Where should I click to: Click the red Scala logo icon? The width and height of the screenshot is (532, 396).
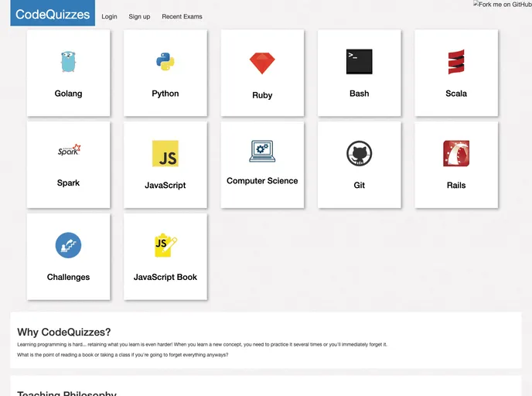click(x=456, y=61)
